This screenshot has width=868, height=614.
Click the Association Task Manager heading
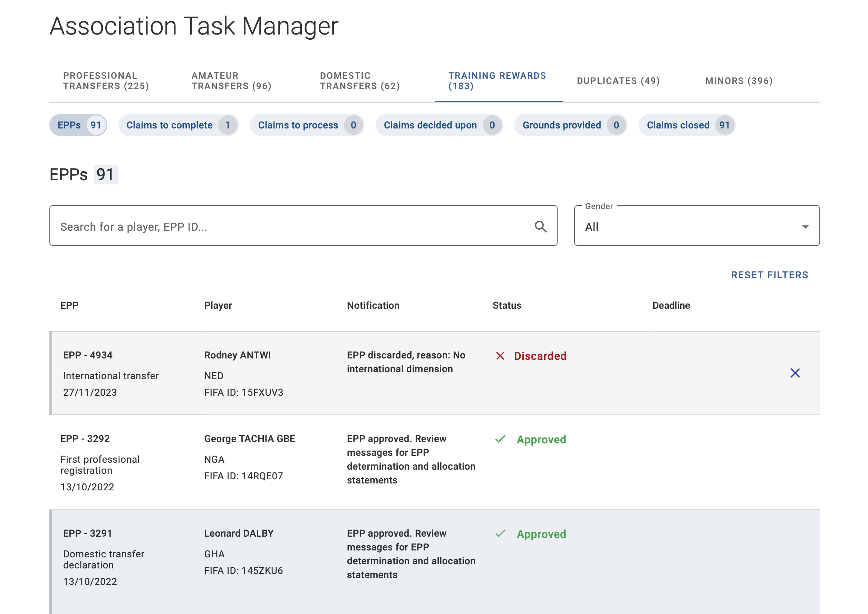coord(194,27)
